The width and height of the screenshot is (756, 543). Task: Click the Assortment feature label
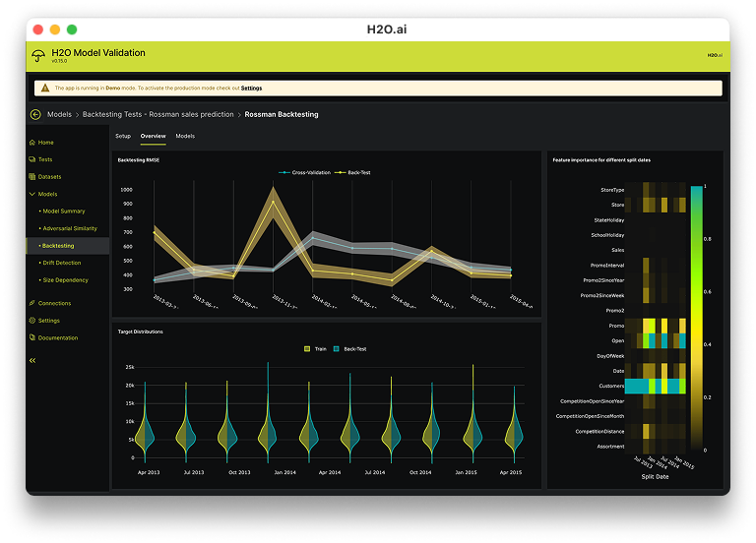click(610, 447)
